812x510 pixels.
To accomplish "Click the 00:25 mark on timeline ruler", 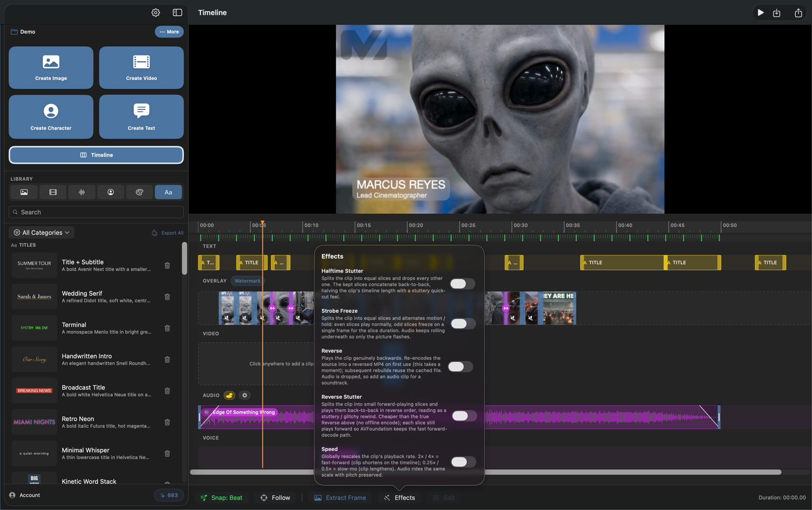I will (x=468, y=225).
